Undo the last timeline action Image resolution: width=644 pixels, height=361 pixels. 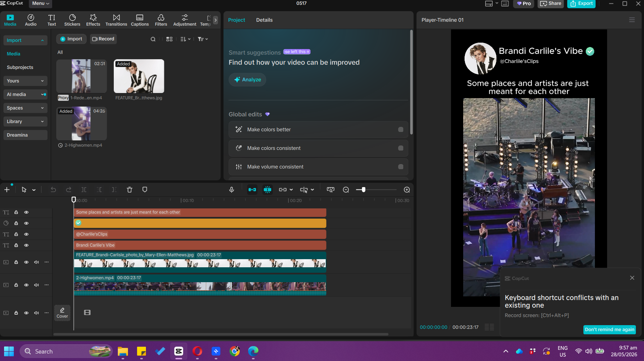point(53,189)
